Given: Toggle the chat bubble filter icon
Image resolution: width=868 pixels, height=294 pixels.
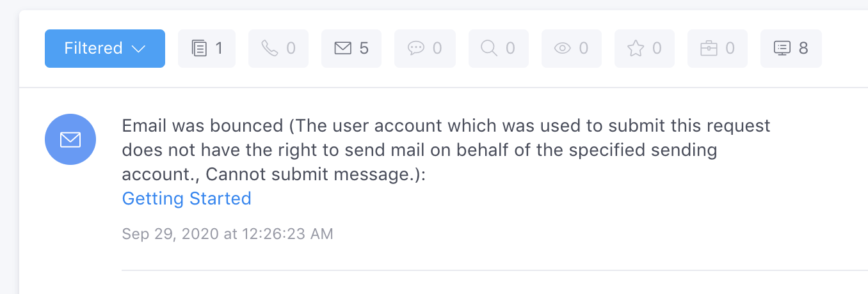Looking at the screenshot, I should coord(416,49).
